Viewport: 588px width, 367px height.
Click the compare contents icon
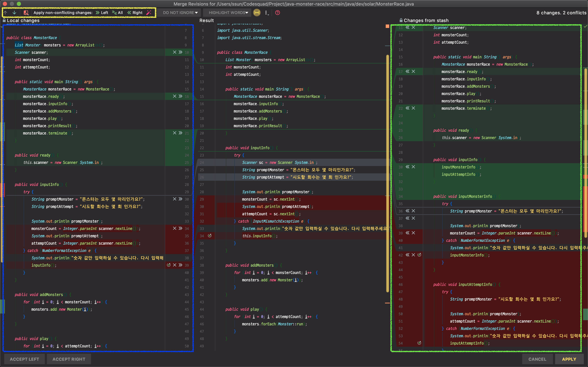click(x=26, y=13)
